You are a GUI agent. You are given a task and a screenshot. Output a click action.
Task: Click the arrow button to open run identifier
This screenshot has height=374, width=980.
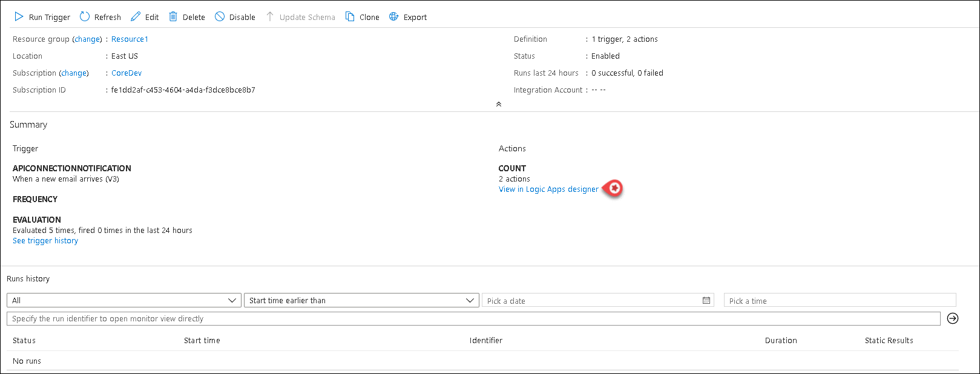(x=952, y=318)
